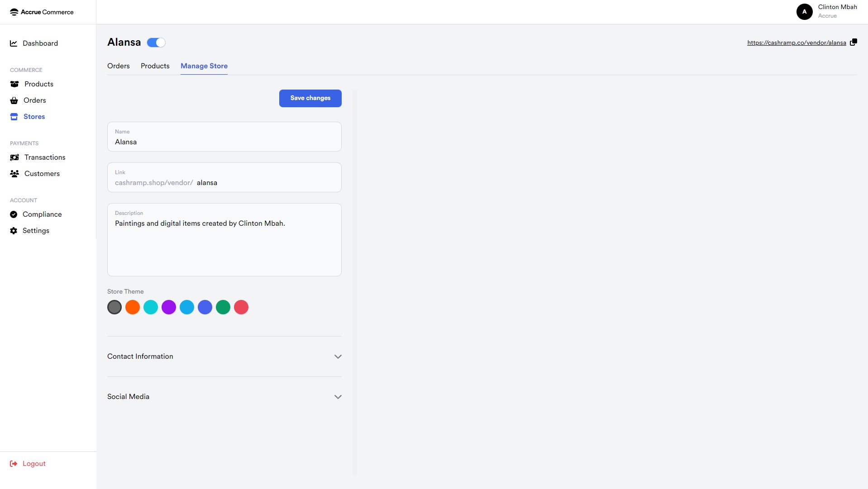Collapse the Manage Store chevron options
The width and height of the screenshot is (868, 489).
pyautogui.click(x=204, y=66)
